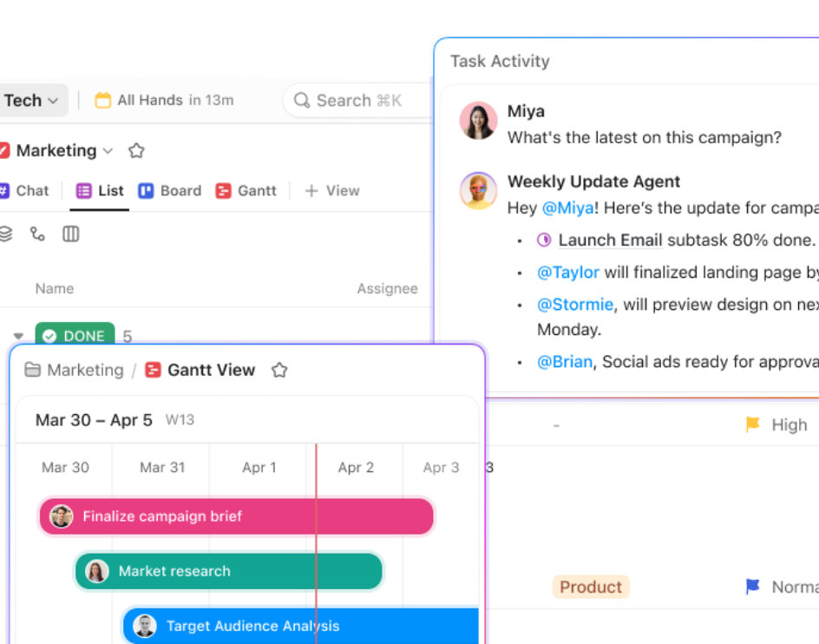
Task: Star the Gantt View as favorite
Action: coord(279,370)
